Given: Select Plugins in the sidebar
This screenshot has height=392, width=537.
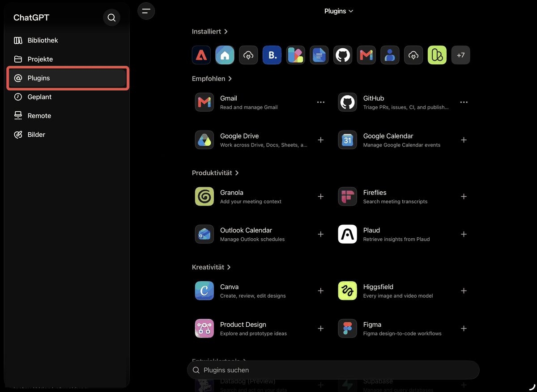Looking at the screenshot, I should pyautogui.click(x=68, y=78).
